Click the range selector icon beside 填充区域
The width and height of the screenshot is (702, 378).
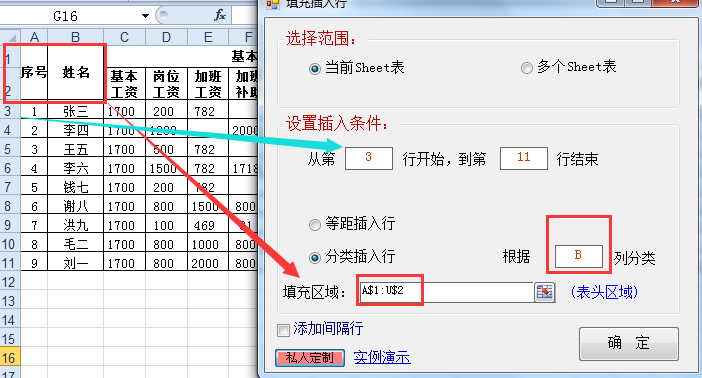tap(544, 292)
